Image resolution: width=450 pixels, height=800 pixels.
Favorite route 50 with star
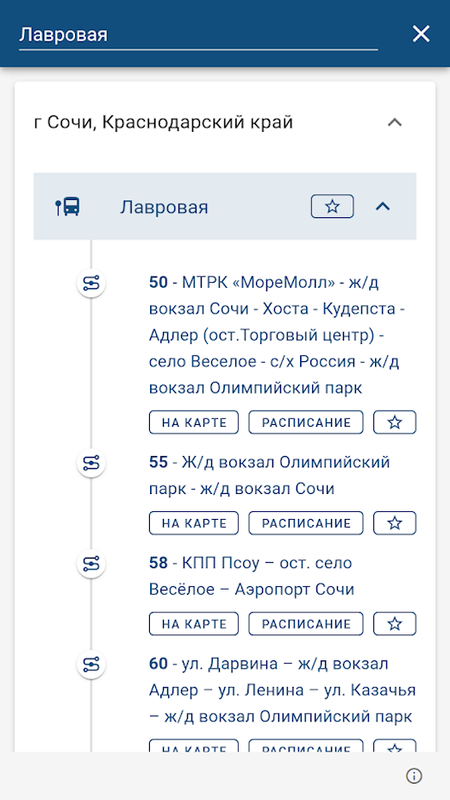(x=395, y=422)
